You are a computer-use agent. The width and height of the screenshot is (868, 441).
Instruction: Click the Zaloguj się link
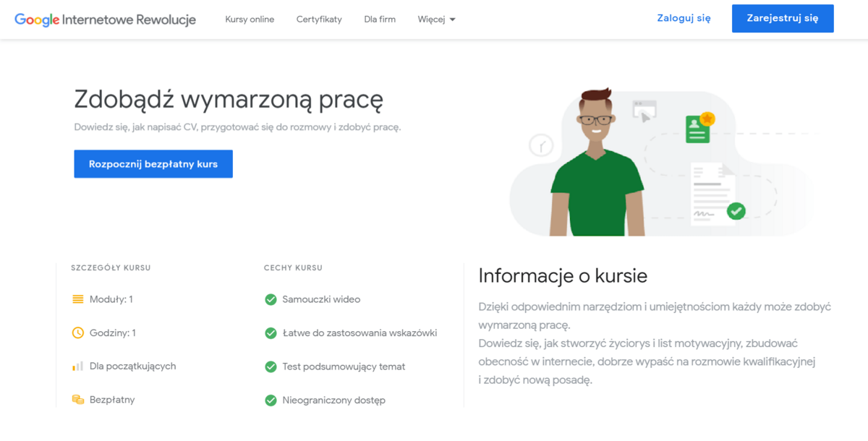(684, 19)
